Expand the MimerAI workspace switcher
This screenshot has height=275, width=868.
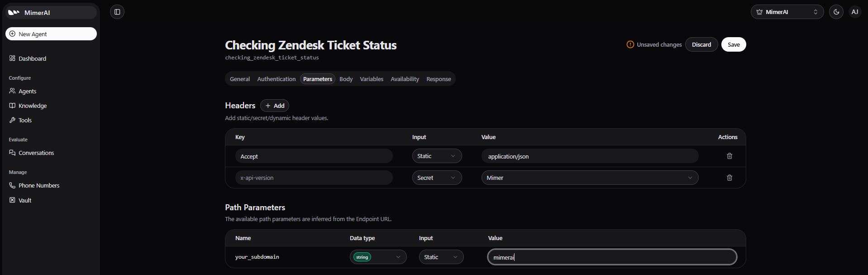coord(787,12)
